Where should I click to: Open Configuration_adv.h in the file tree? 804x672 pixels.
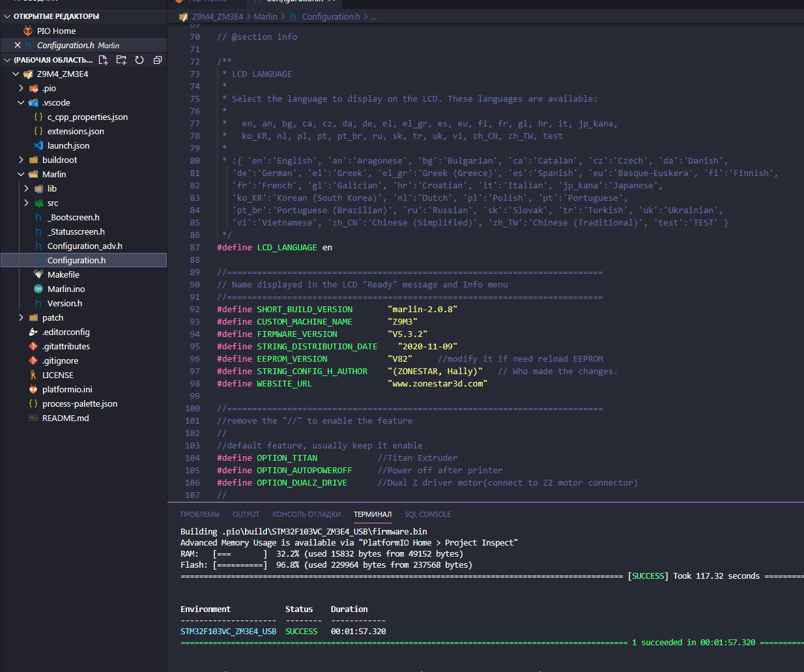[x=85, y=246]
